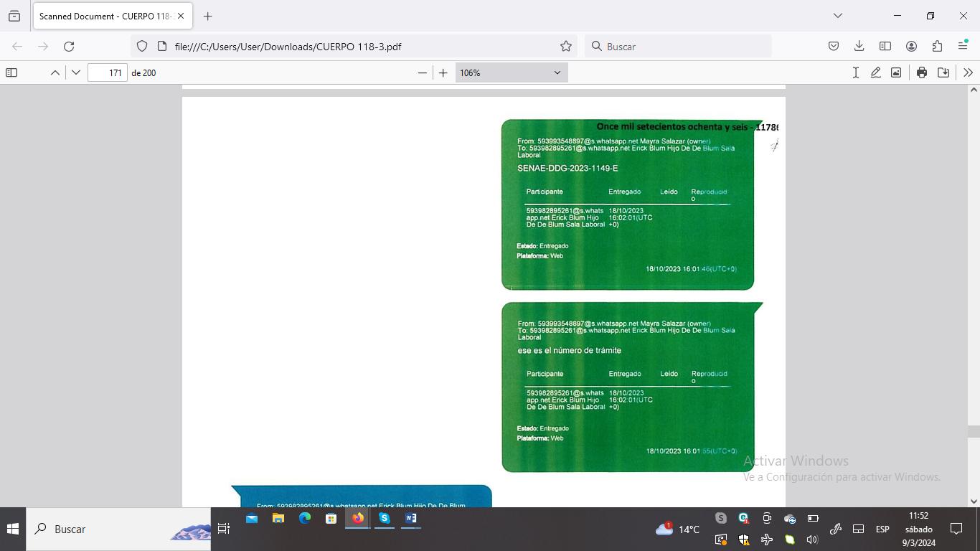
Task: Go to the next PDF page
Action: [x=76, y=72]
